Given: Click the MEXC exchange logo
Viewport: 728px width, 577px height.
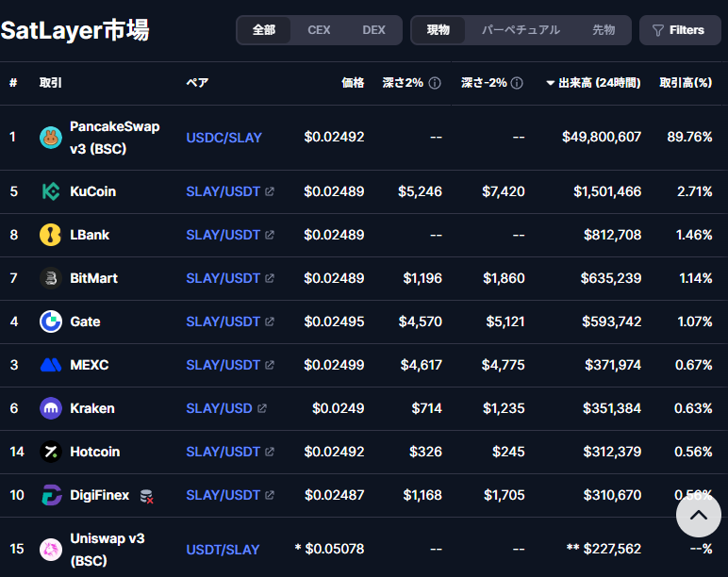Looking at the screenshot, I should tap(51, 365).
